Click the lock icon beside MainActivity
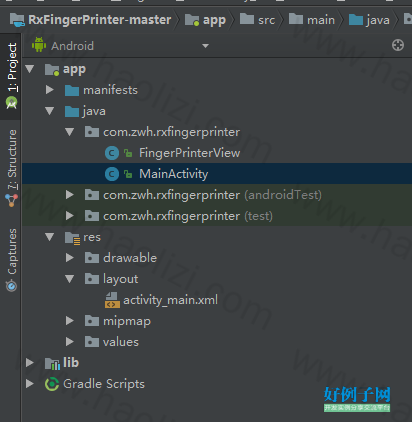 [x=128, y=174]
